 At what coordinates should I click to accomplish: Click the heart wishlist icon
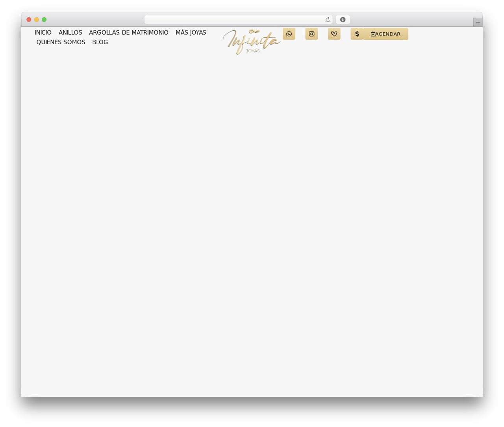334,34
